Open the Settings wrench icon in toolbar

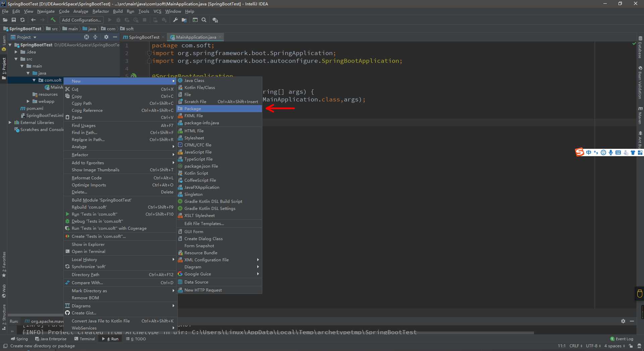175,20
